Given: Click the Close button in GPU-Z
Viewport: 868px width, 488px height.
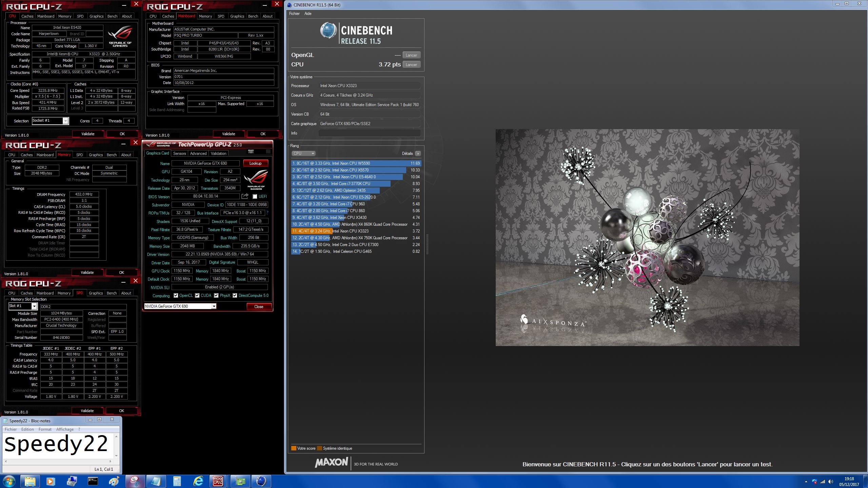Looking at the screenshot, I should pos(259,307).
